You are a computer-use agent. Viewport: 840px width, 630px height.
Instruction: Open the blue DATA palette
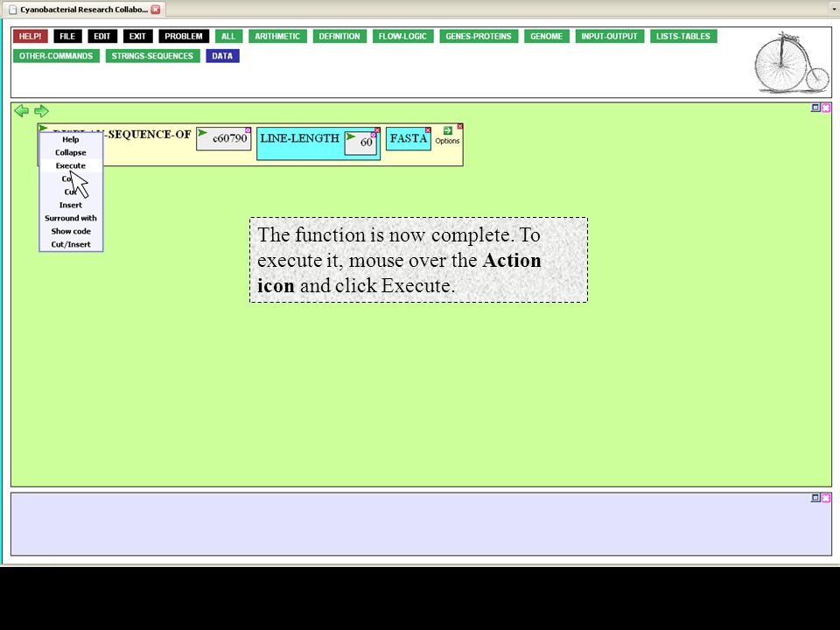222,56
